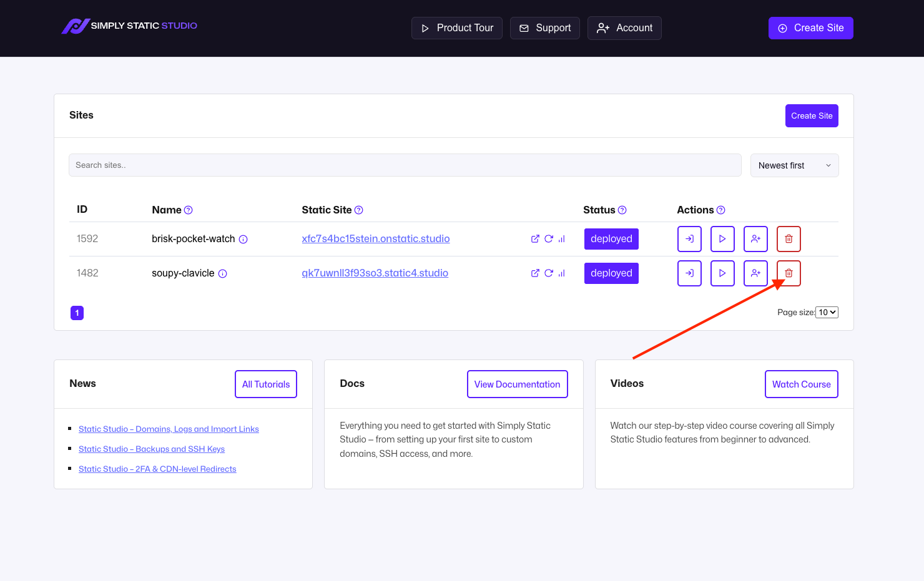Viewport: 924px width, 581px height.
Task: Add a user to brisk-pocket-watch
Action: coord(755,239)
